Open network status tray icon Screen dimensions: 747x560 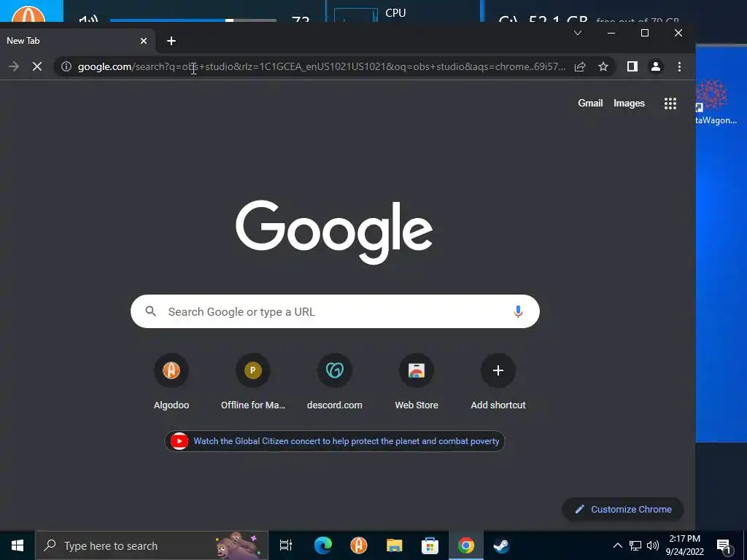click(635, 545)
